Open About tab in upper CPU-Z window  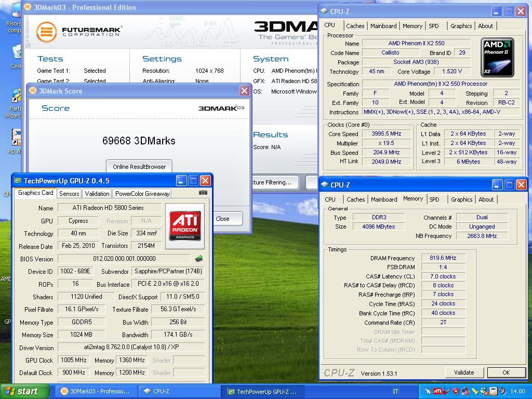click(x=486, y=26)
